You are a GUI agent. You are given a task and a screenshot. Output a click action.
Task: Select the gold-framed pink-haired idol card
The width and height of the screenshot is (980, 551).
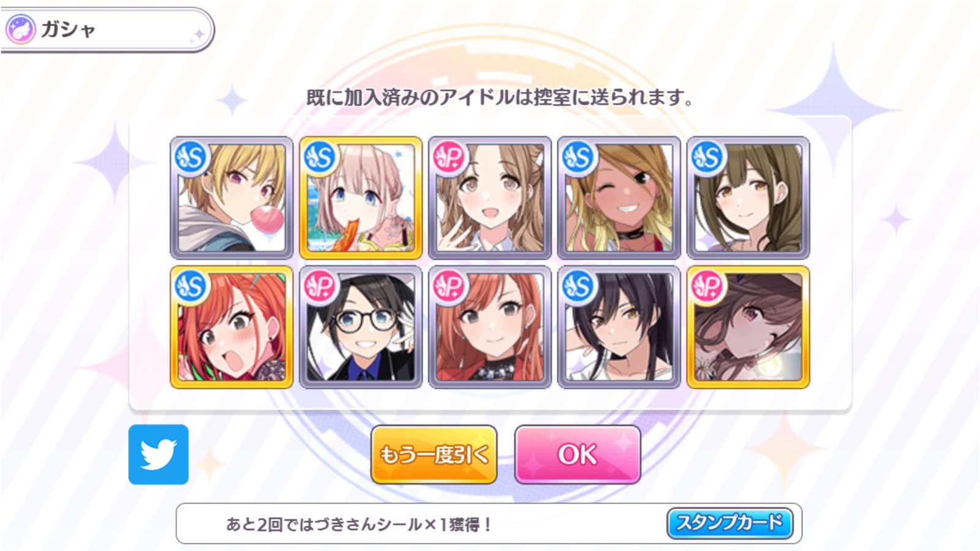tap(361, 198)
